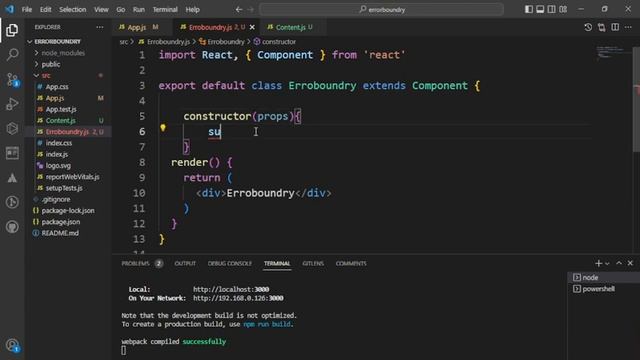
Task: Select the powershell terminal instance
Action: coord(604,289)
